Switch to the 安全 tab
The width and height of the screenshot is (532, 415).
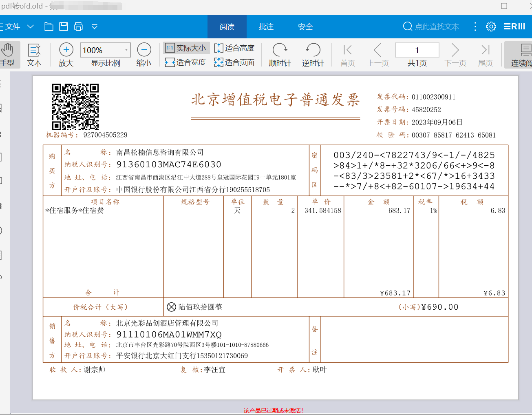point(305,27)
